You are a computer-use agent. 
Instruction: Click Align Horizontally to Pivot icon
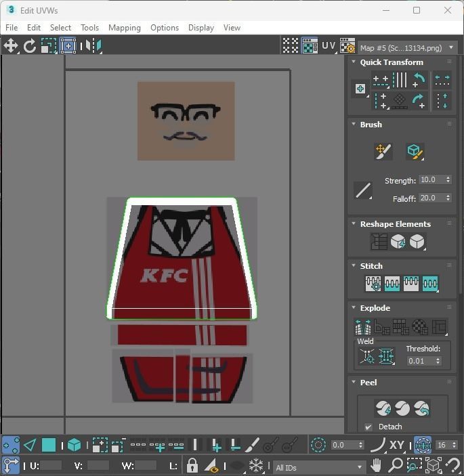coord(381,81)
